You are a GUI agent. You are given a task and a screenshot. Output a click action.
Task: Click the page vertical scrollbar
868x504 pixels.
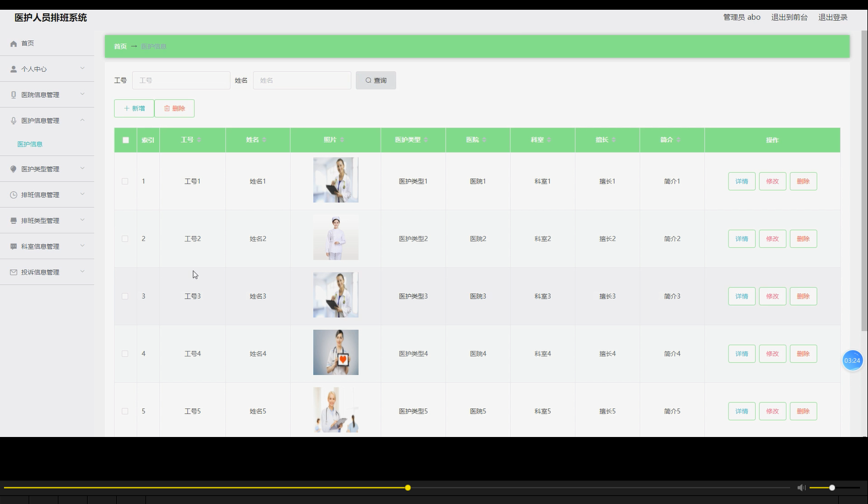coord(864,182)
